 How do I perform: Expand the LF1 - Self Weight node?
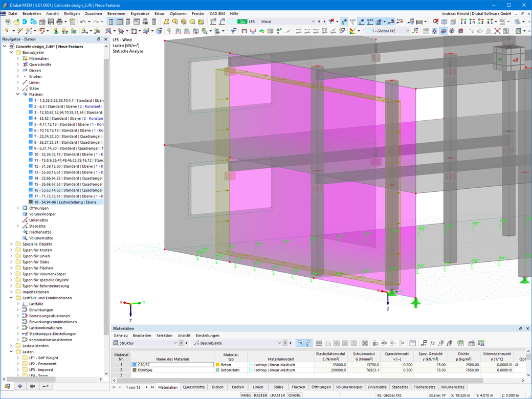tap(18, 358)
